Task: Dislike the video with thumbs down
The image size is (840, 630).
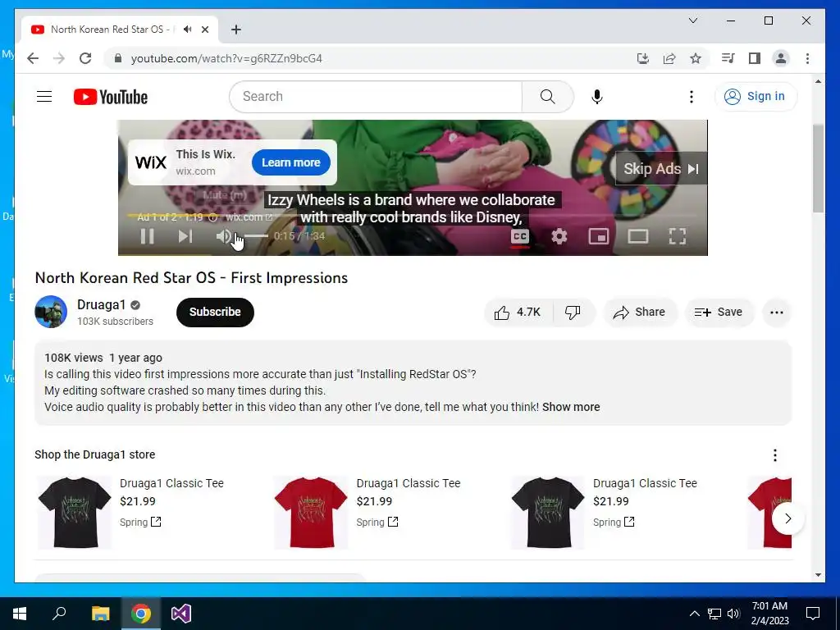Action: [573, 313]
